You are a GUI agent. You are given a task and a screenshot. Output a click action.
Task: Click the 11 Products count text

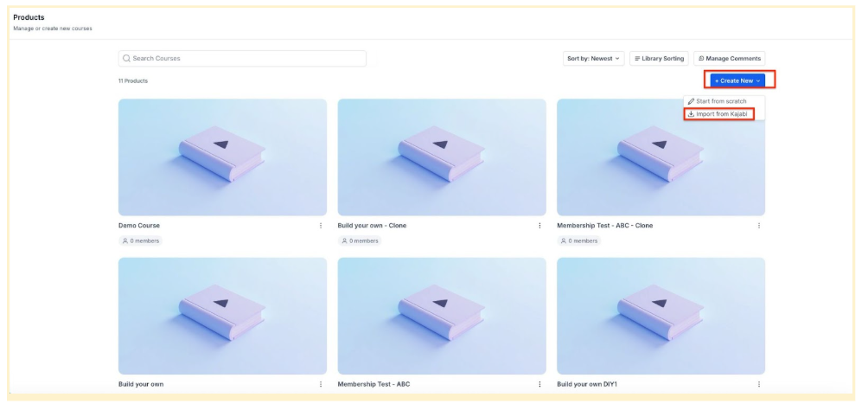(x=133, y=81)
